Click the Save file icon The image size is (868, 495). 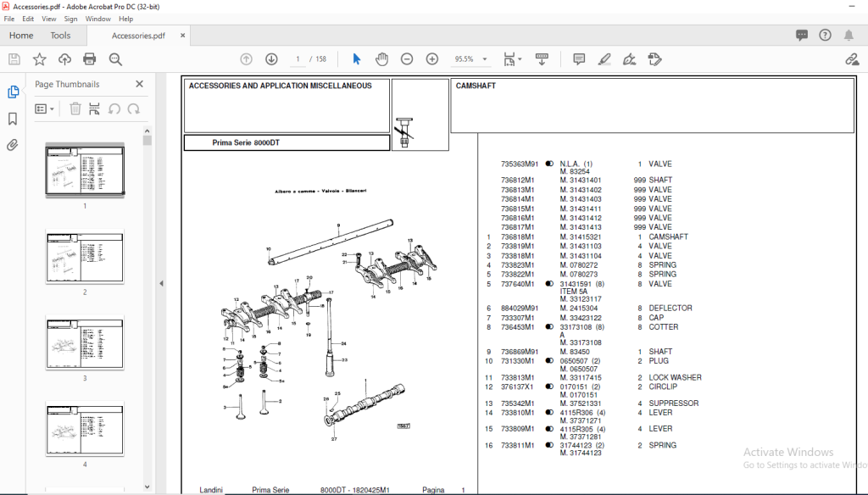[14, 59]
